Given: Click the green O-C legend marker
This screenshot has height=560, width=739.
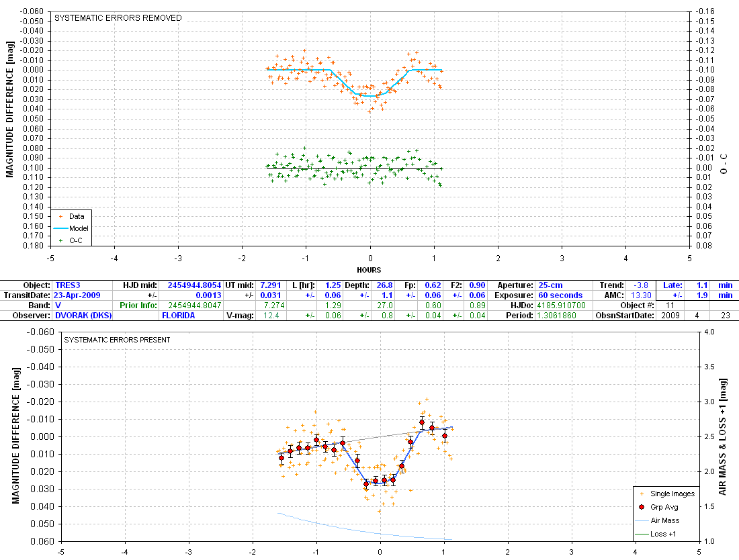Looking at the screenshot, I should [x=62, y=240].
